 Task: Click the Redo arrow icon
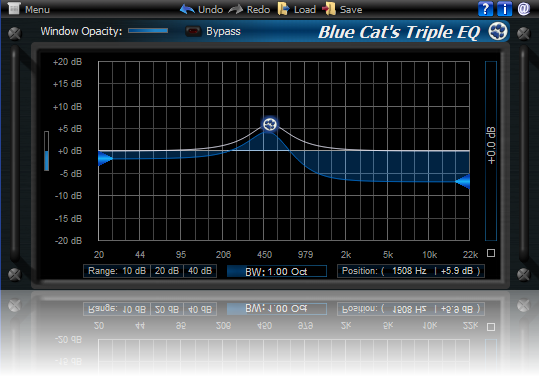(x=235, y=9)
